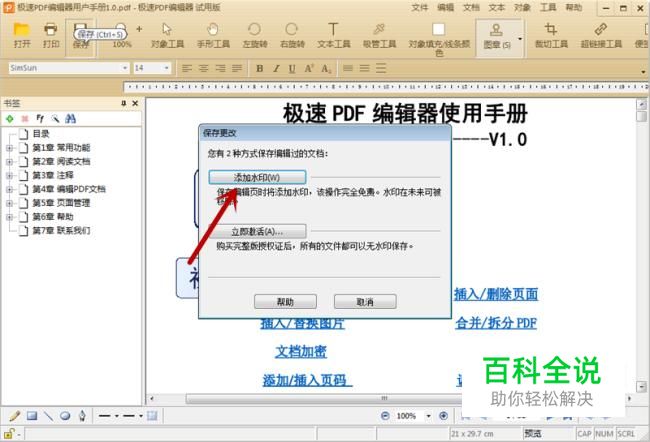Viewport: 650px width, 442px height.
Task: Toggle italic formatting
Action: pyautogui.click(x=276, y=68)
